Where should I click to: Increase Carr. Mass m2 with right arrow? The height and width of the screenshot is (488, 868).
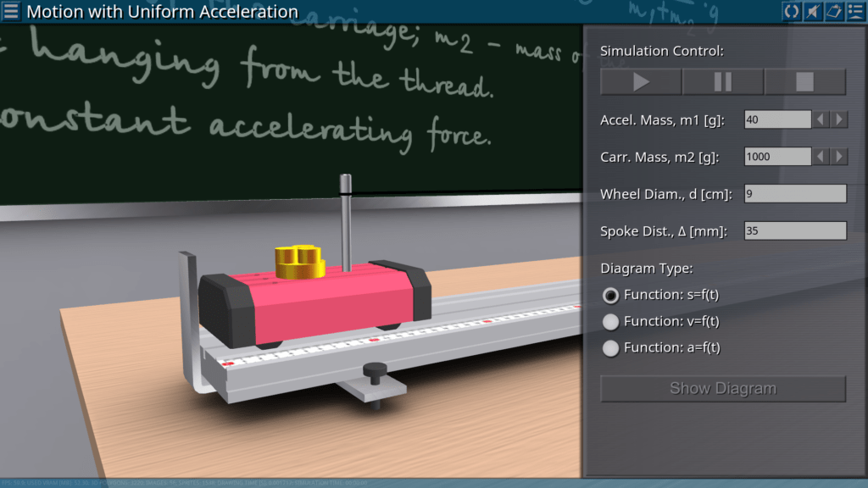pyautogui.click(x=839, y=157)
